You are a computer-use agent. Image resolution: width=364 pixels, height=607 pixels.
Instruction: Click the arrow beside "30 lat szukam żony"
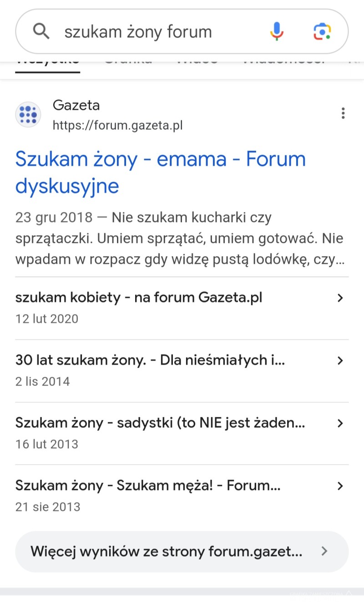pos(340,361)
